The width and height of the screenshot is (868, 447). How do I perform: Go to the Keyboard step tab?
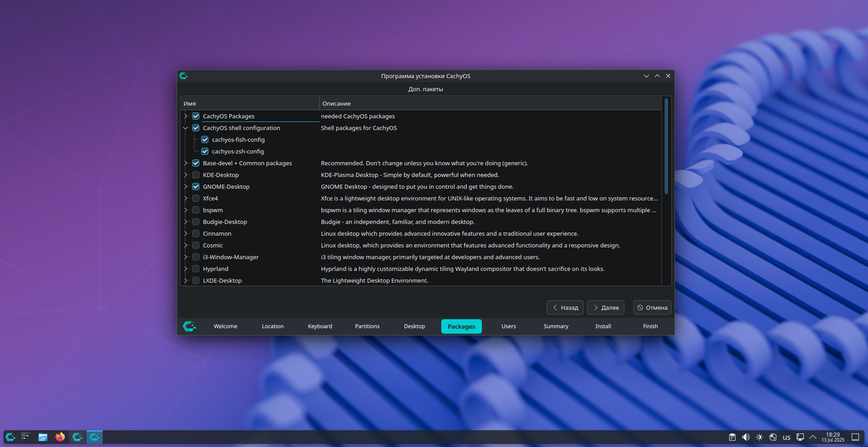pos(320,326)
